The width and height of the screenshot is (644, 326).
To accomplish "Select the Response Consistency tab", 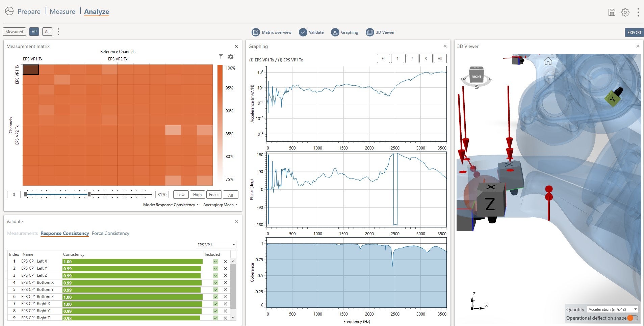I will pyautogui.click(x=65, y=233).
